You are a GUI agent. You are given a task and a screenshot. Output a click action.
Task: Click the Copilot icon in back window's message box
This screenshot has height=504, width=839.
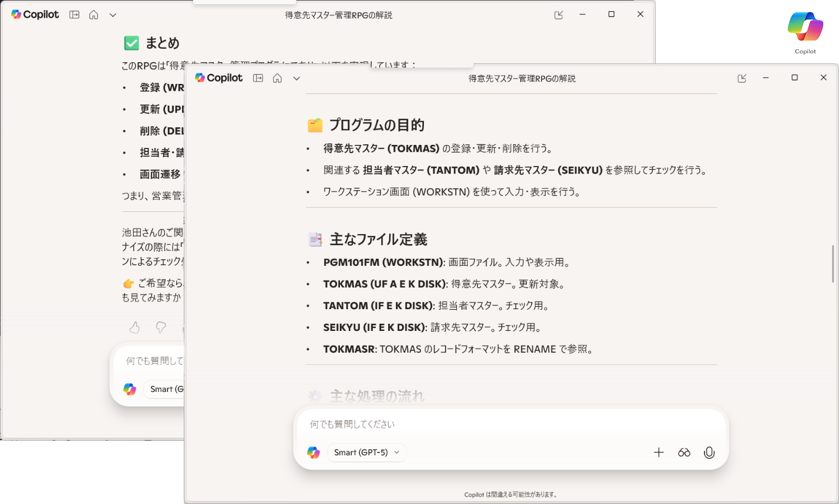point(130,389)
